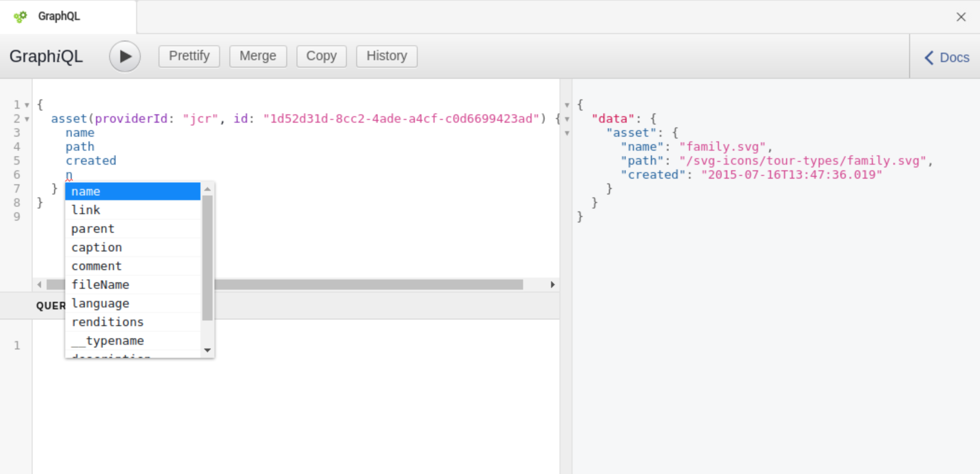Choose 'caption' from autocomplete list
The height and width of the screenshot is (474, 980).
tap(132, 247)
